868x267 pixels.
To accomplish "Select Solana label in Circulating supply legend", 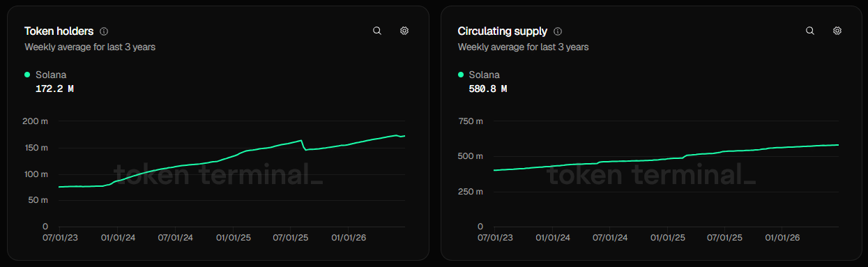I will 485,75.
